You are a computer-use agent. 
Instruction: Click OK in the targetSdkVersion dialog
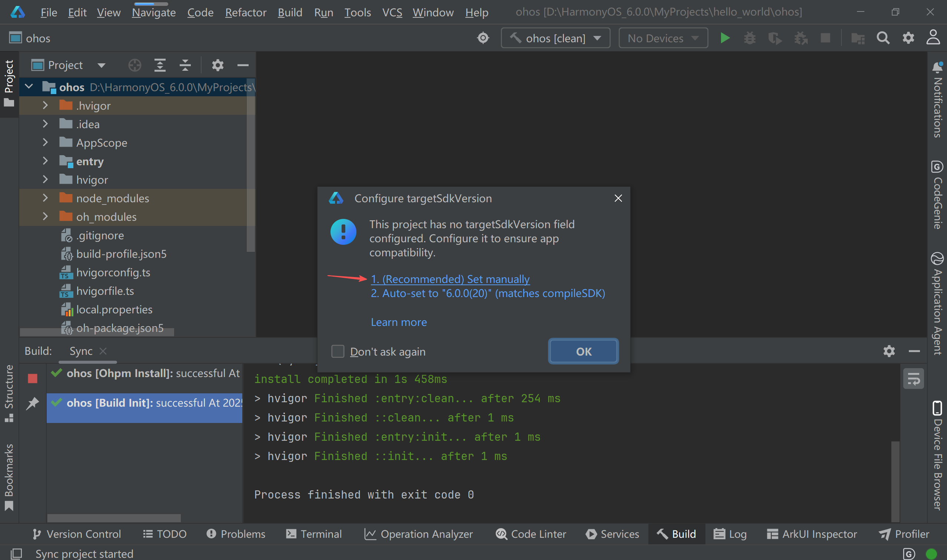tap(583, 351)
